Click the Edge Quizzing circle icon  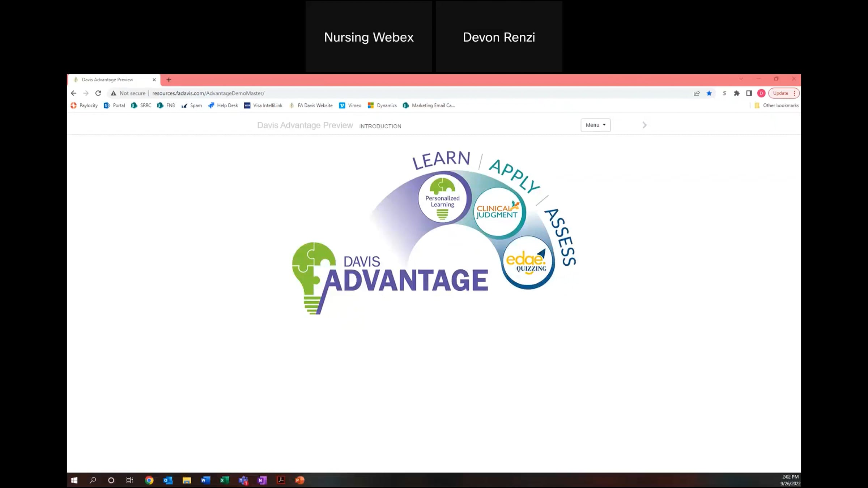528,262
